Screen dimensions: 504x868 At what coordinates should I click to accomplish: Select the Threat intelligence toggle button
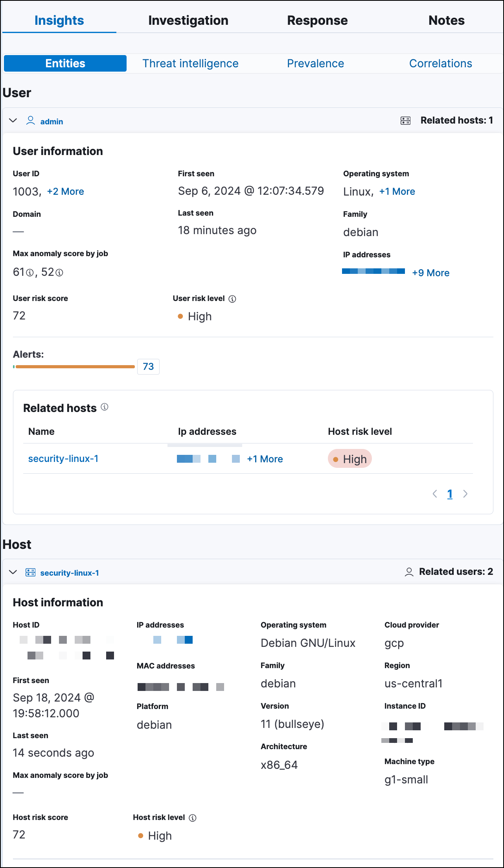tap(190, 63)
